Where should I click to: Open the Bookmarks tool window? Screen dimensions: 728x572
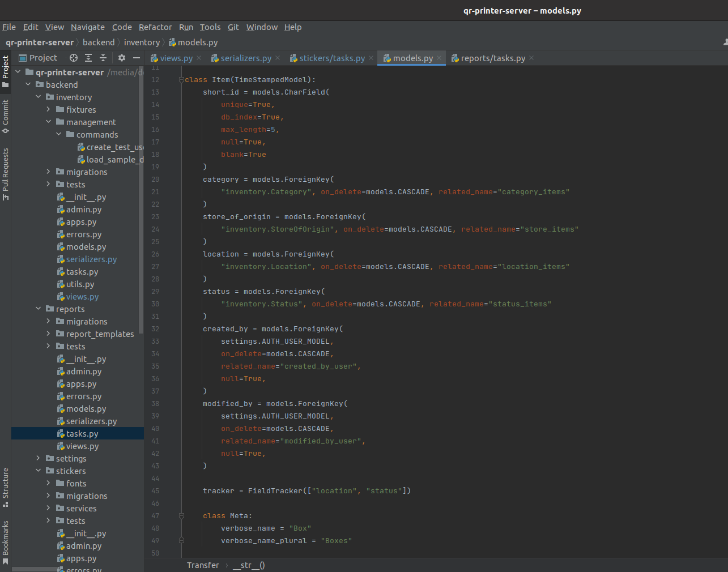click(x=6, y=542)
